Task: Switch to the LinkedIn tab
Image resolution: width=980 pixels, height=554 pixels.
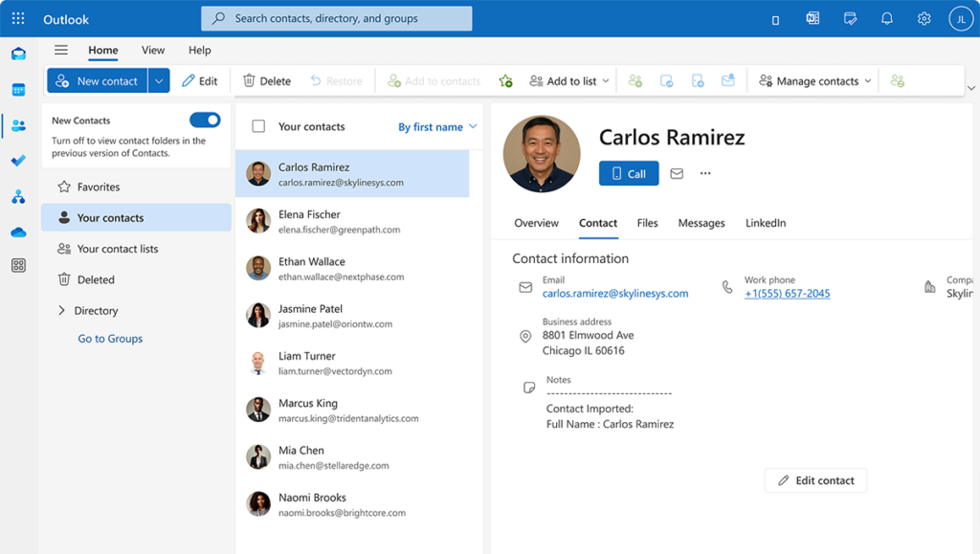Action: pos(766,223)
